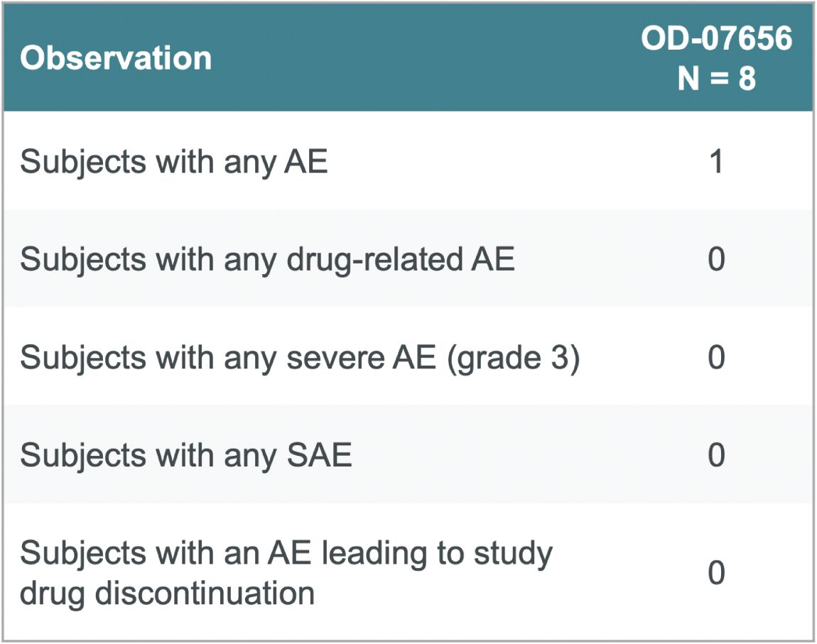Click the N = 8 header text
The height and width of the screenshot is (644, 817).
(x=716, y=79)
